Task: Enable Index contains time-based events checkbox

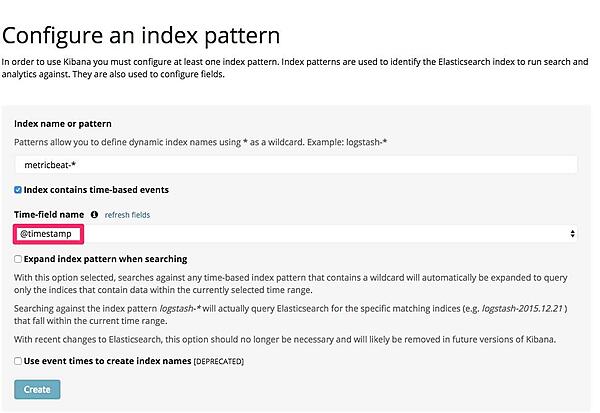Action: [18, 189]
